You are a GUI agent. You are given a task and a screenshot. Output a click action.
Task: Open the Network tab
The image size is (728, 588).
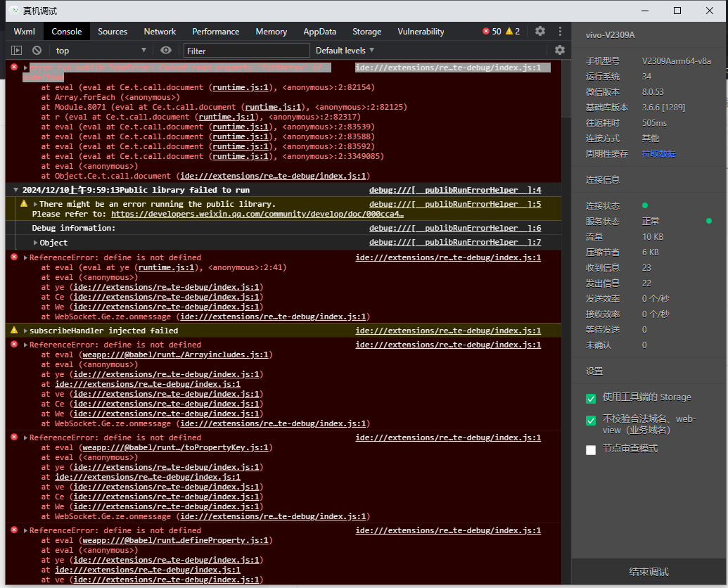(160, 32)
